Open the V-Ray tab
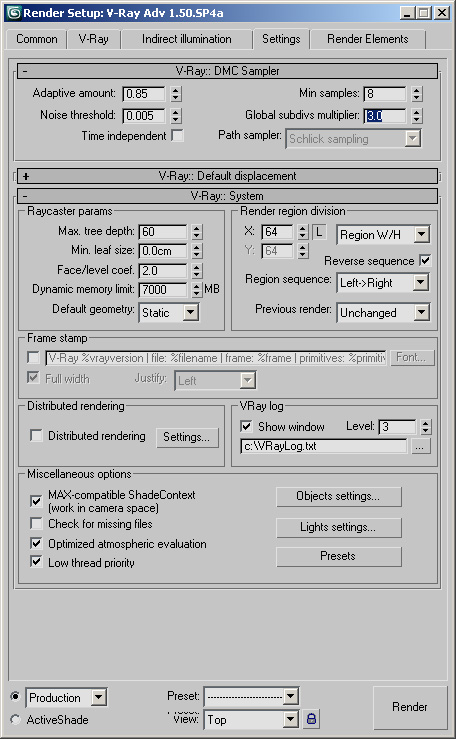This screenshot has height=739, width=456. coord(93,39)
